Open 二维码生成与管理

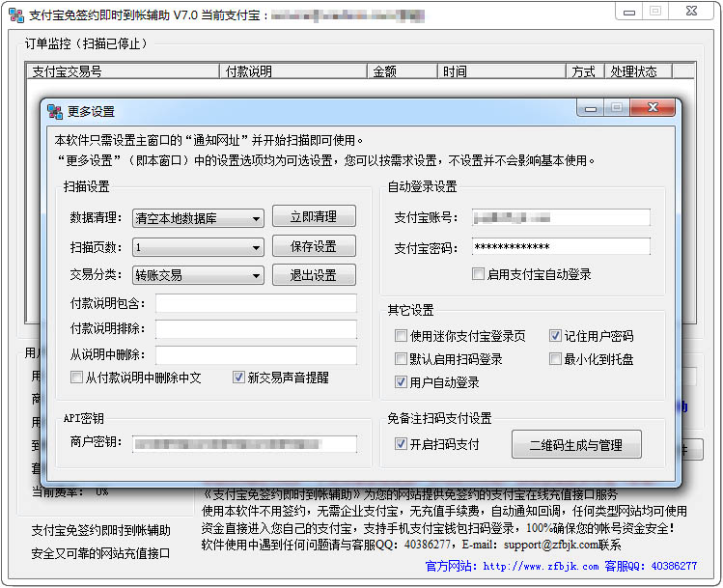[576, 444]
